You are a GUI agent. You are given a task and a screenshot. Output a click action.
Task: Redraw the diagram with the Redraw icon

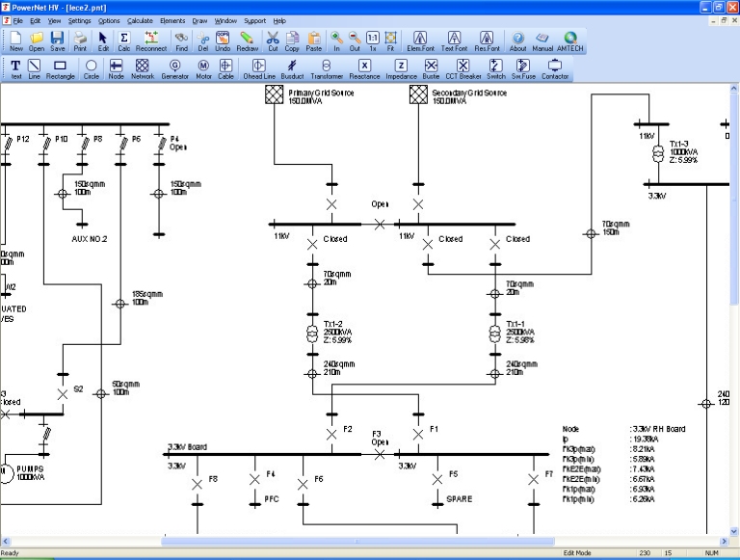pos(248,41)
